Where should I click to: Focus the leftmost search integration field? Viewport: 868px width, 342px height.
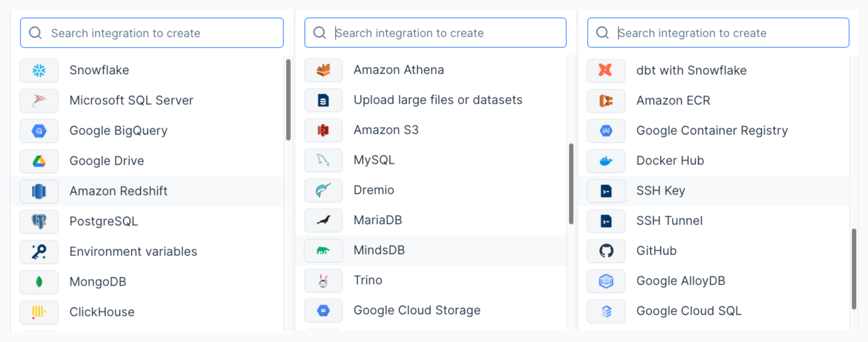coord(152,33)
